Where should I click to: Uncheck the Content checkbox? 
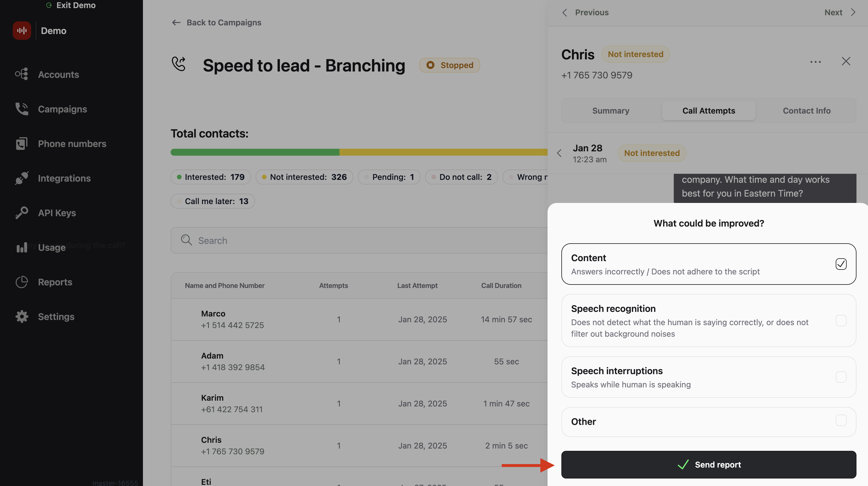[x=841, y=264]
